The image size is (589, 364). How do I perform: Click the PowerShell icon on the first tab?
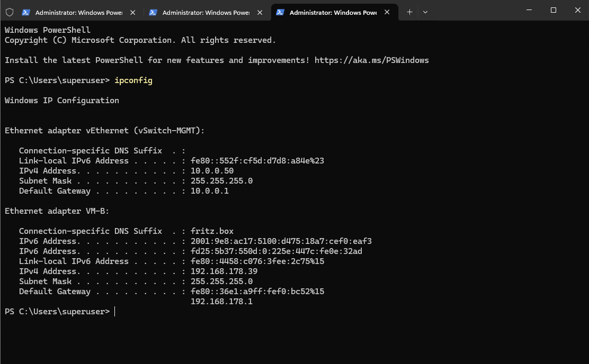click(26, 12)
